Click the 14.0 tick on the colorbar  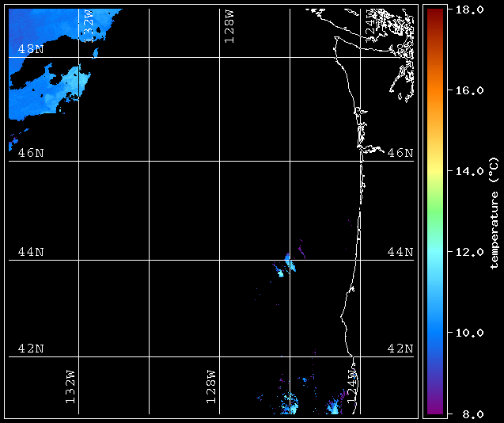point(470,171)
